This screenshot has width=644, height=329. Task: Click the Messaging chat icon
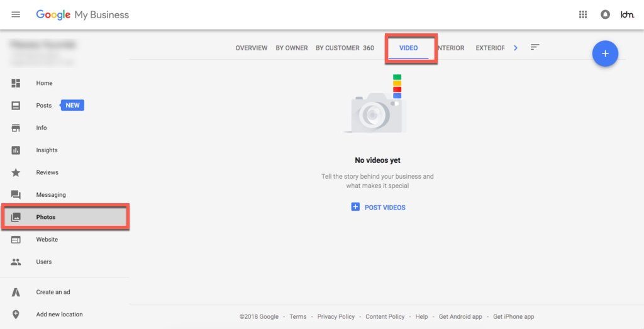pos(16,194)
